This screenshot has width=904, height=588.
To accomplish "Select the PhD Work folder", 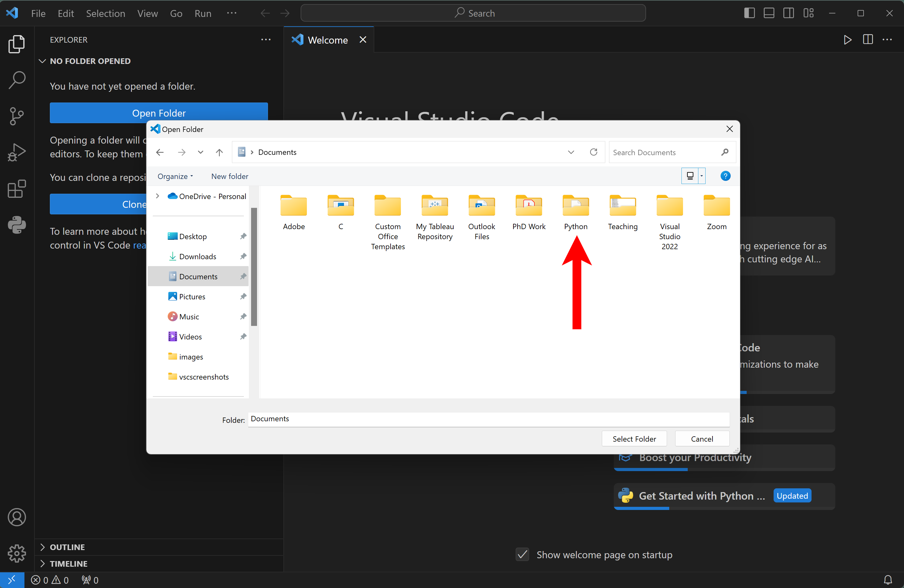I will click(529, 213).
